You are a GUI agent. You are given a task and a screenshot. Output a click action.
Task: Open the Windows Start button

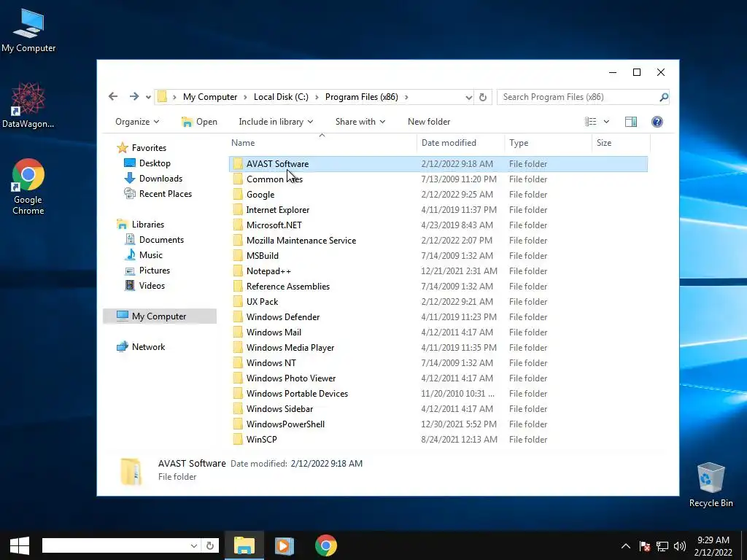(x=20, y=545)
